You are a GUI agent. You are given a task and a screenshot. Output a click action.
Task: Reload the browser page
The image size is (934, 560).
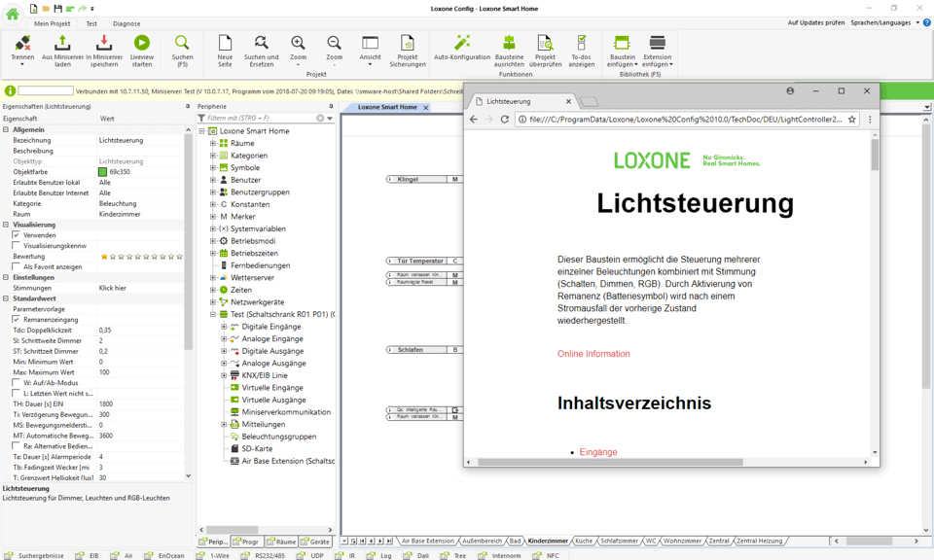tap(504, 120)
